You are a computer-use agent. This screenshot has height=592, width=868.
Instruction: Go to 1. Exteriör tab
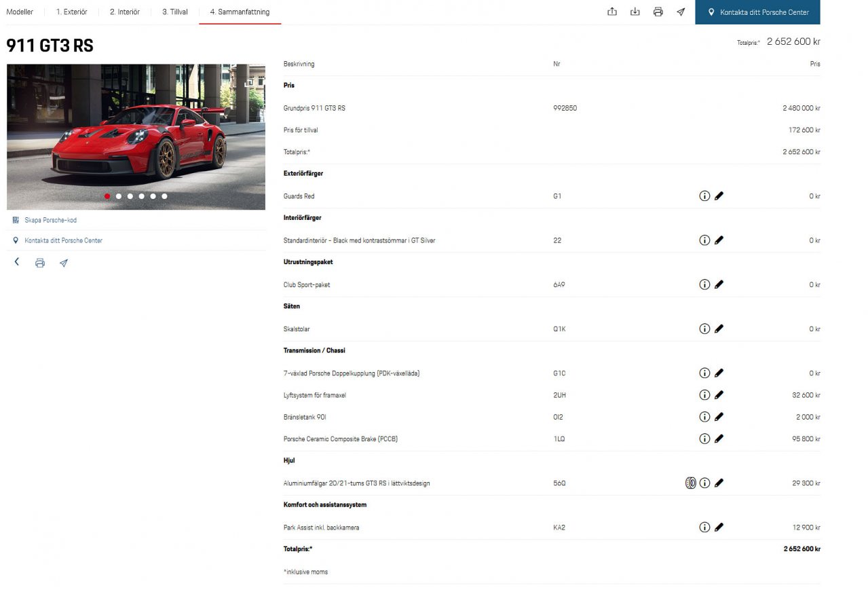pos(71,12)
